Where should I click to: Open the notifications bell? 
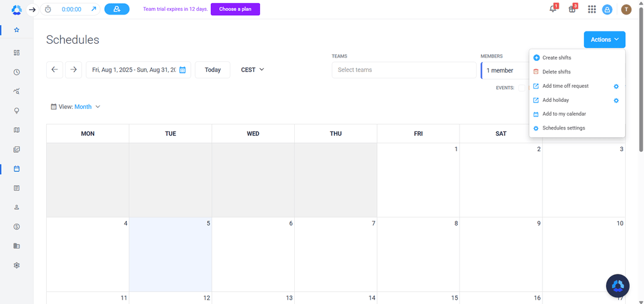pos(553,9)
